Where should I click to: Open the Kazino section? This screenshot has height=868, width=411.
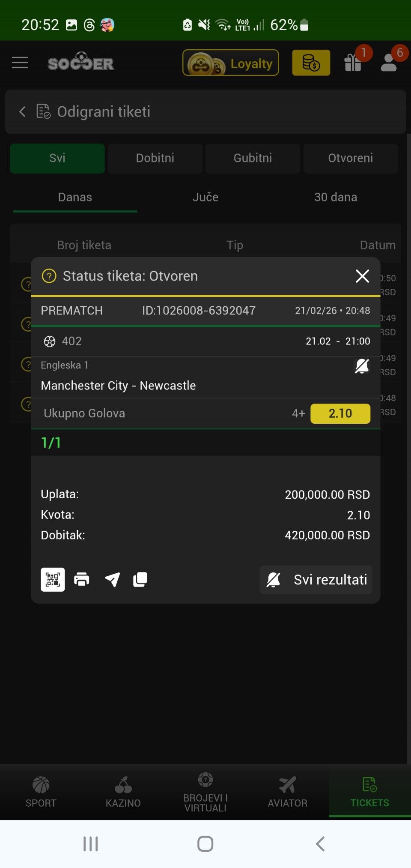tap(123, 792)
